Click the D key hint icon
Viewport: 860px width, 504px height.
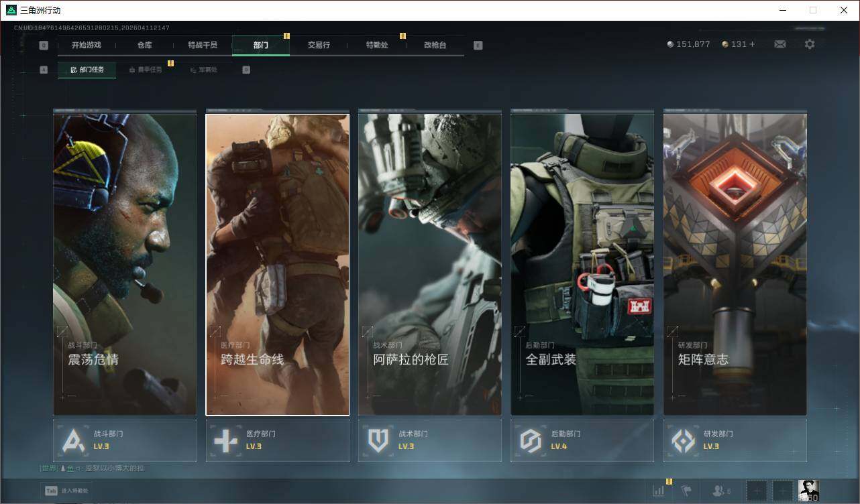(246, 70)
